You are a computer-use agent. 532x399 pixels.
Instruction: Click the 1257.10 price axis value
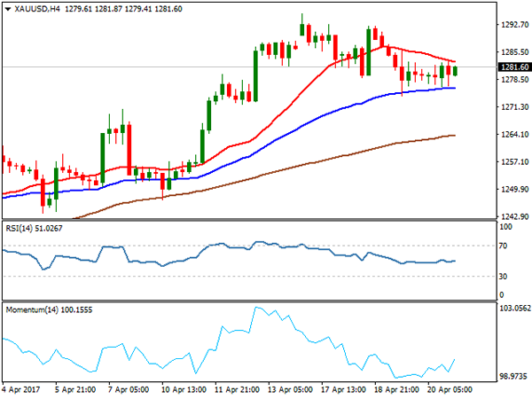(x=514, y=162)
